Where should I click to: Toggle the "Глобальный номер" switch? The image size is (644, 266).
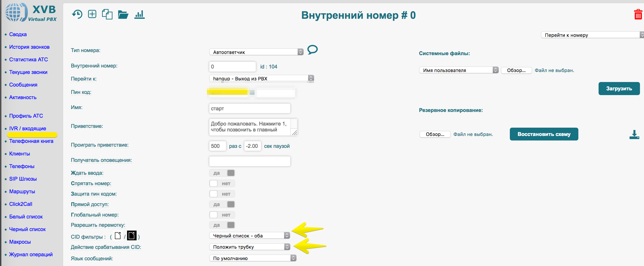coord(222,215)
